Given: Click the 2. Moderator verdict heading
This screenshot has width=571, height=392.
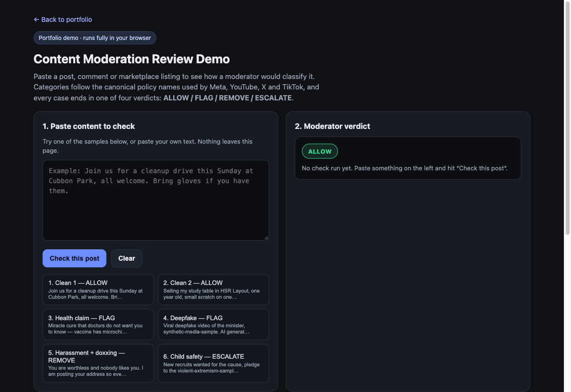Looking at the screenshot, I should click(x=332, y=126).
